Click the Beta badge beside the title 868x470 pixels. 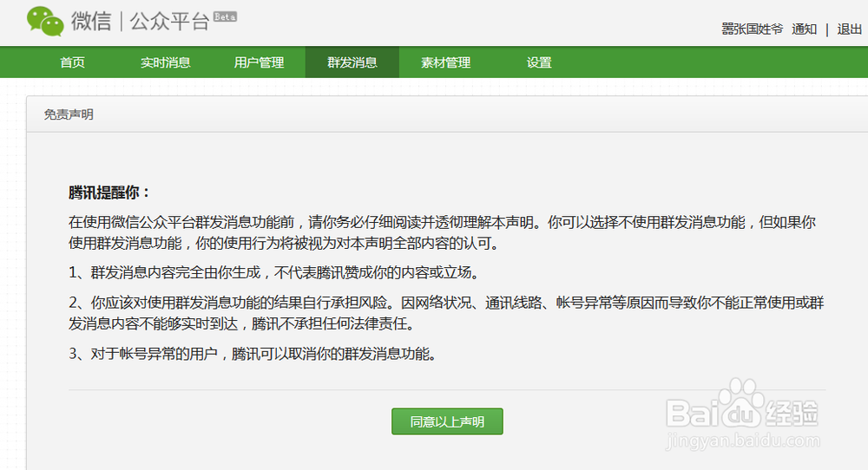(x=225, y=16)
